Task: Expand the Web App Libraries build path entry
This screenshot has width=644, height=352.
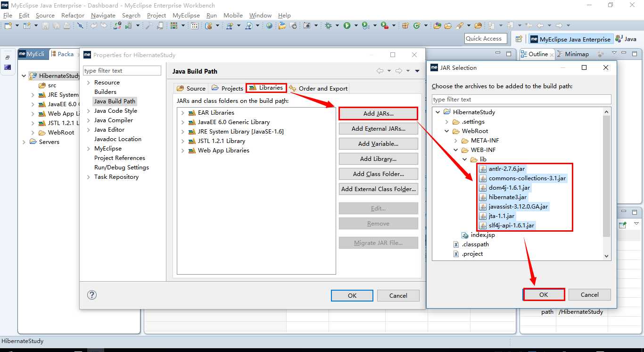Action: click(183, 151)
